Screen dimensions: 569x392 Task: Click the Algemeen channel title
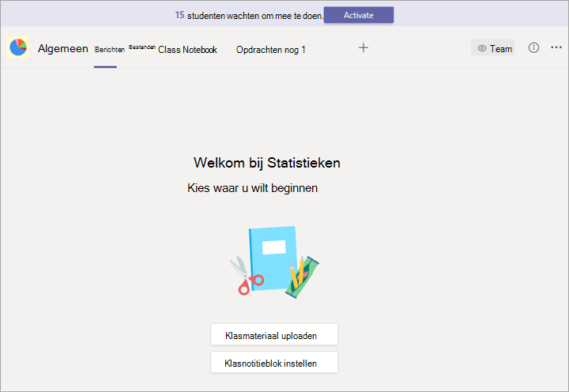[62, 48]
